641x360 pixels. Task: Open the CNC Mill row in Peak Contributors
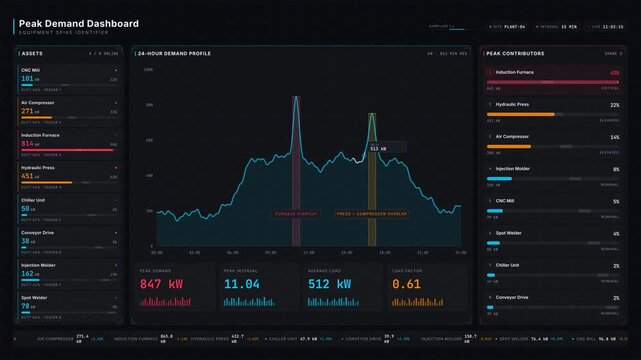tap(553, 209)
